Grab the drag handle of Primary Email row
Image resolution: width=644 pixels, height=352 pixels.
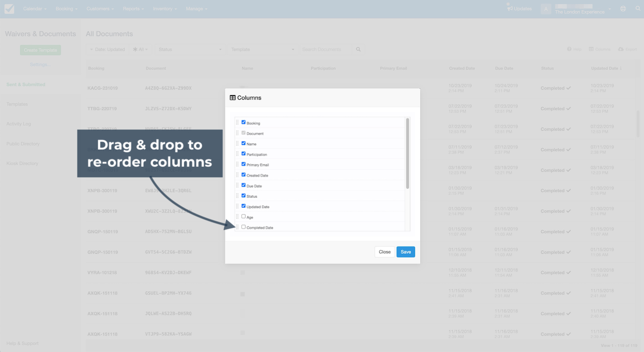(x=237, y=165)
